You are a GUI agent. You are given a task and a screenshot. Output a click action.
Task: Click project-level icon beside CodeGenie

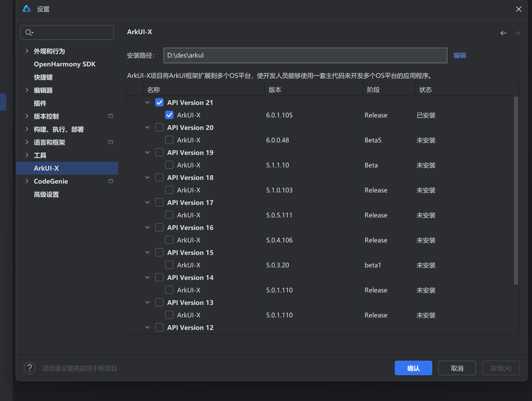pos(111,181)
